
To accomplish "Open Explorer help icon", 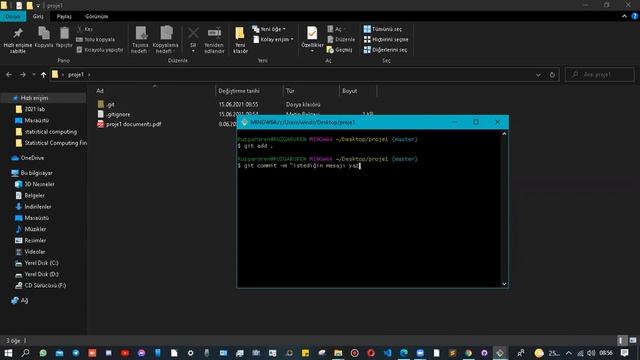I will (635, 16).
